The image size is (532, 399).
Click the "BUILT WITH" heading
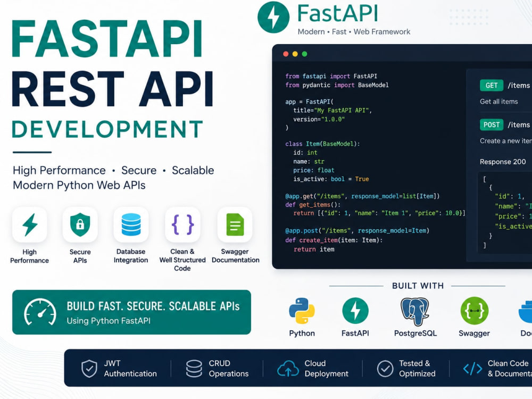click(x=418, y=286)
